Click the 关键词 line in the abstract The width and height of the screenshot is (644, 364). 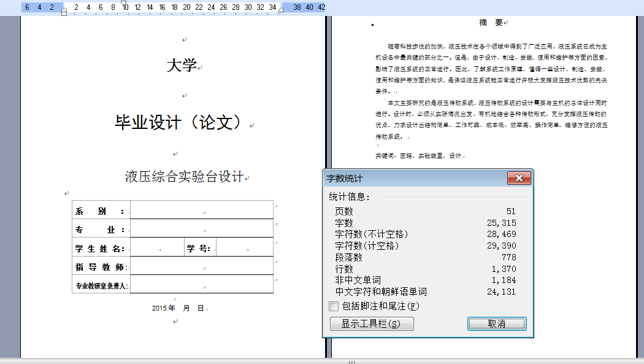pos(419,156)
